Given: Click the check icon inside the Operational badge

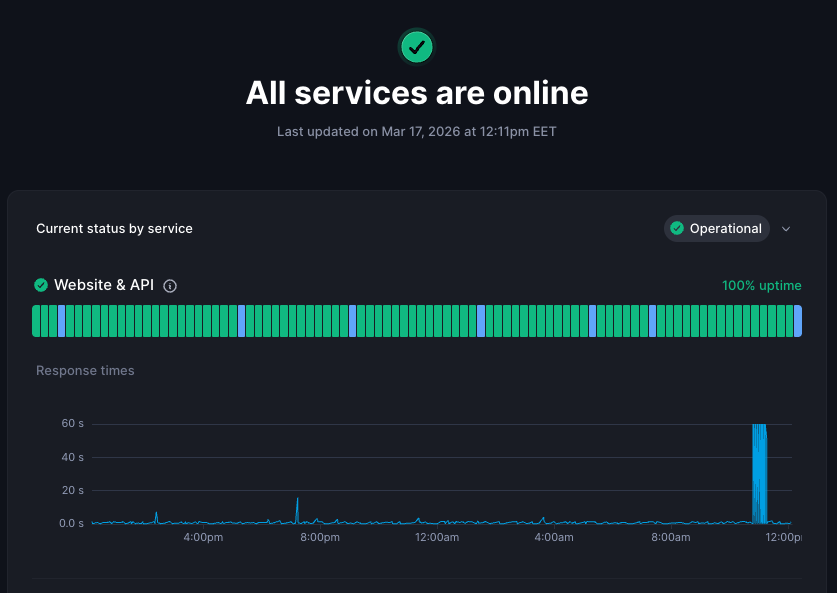Looking at the screenshot, I should point(677,229).
